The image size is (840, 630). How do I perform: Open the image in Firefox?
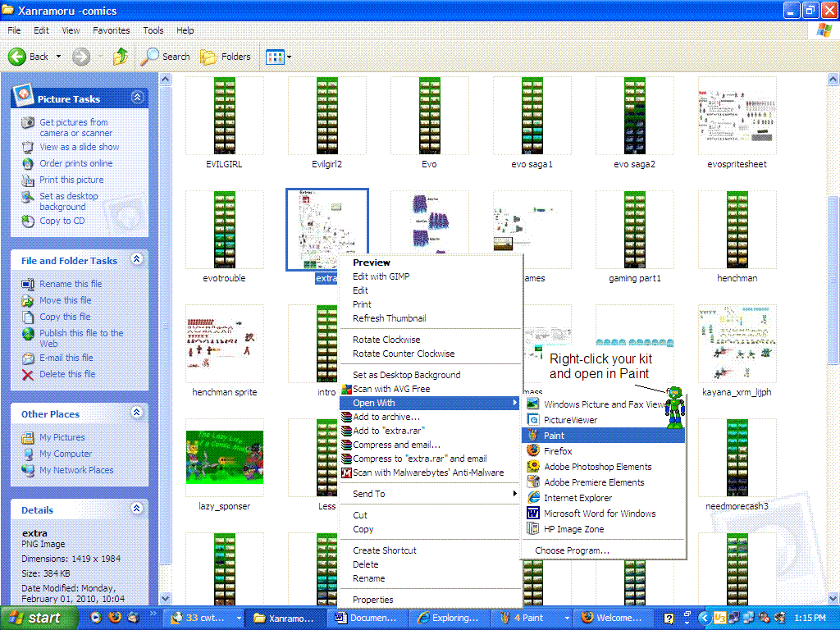coord(574,450)
